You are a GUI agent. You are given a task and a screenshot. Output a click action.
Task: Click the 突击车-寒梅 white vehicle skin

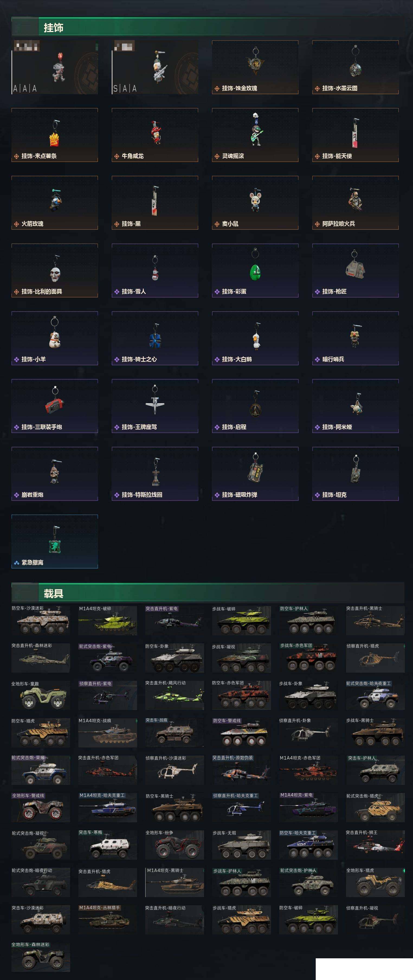tap(108, 844)
